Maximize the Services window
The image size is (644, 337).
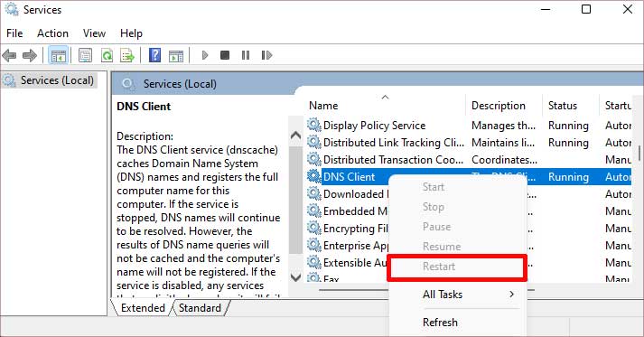pos(586,9)
